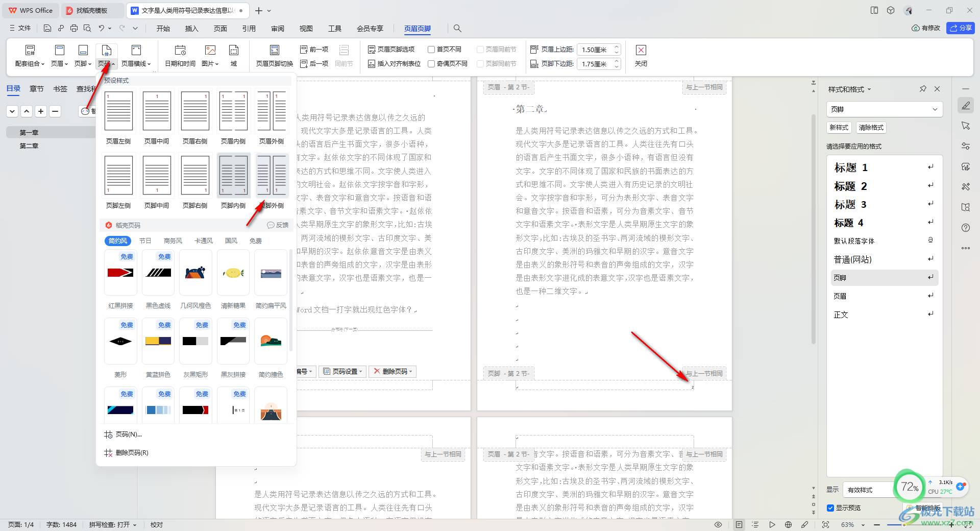
Task: Apply the 标题 1 style
Action: (x=885, y=167)
